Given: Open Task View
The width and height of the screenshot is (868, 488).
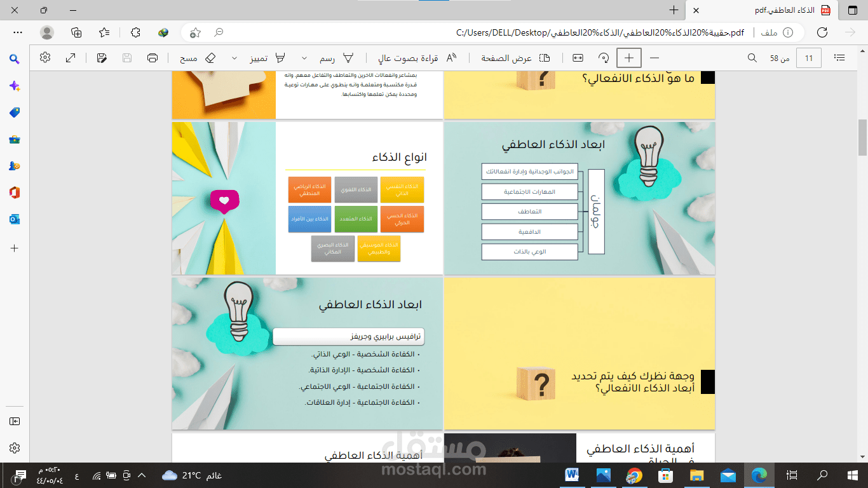Looking at the screenshot, I should (x=792, y=475).
